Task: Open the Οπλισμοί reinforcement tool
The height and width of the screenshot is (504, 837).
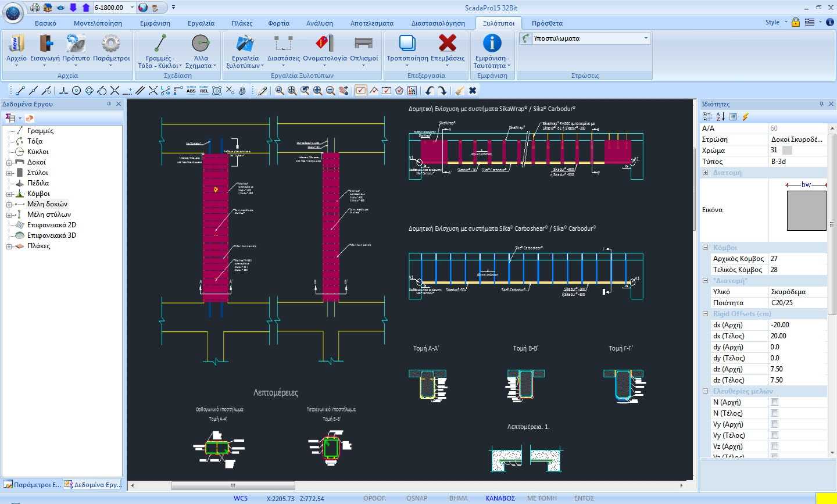Action: coord(364,50)
